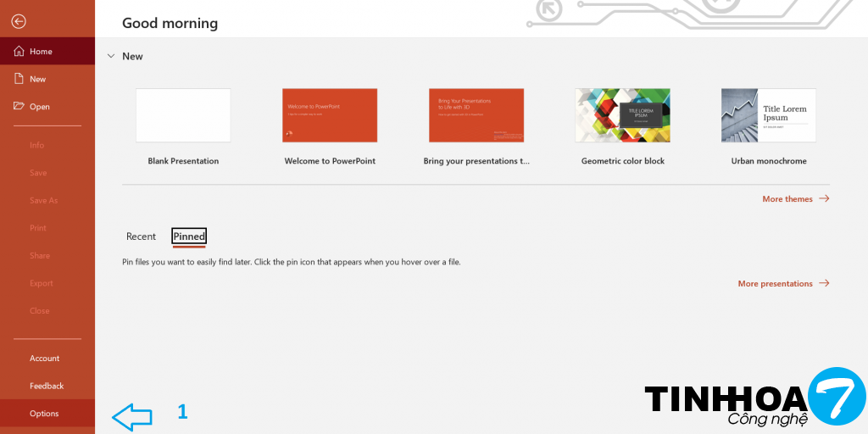Image resolution: width=868 pixels, height=434 pixels.
Task: Click the Open label in sidebar
Action: 40,107
